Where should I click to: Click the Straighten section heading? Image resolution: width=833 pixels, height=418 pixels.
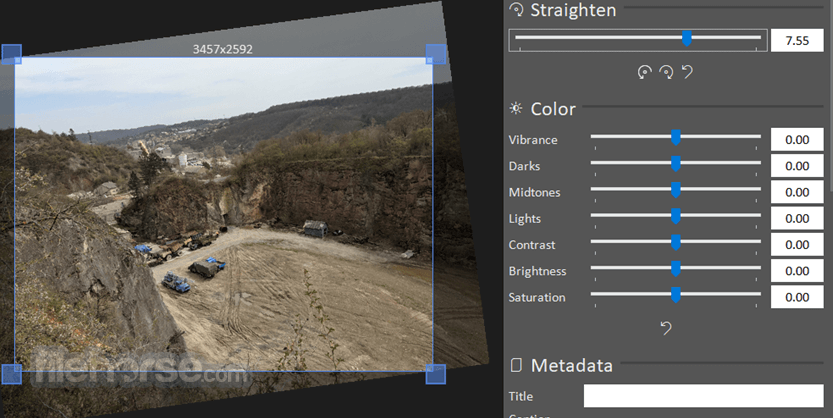(573, 10)
